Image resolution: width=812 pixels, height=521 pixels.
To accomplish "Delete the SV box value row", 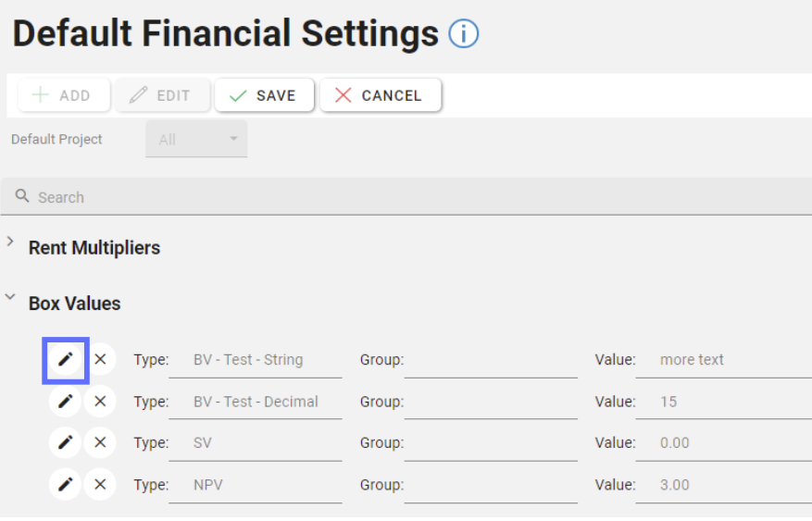I will coord(100,443).
